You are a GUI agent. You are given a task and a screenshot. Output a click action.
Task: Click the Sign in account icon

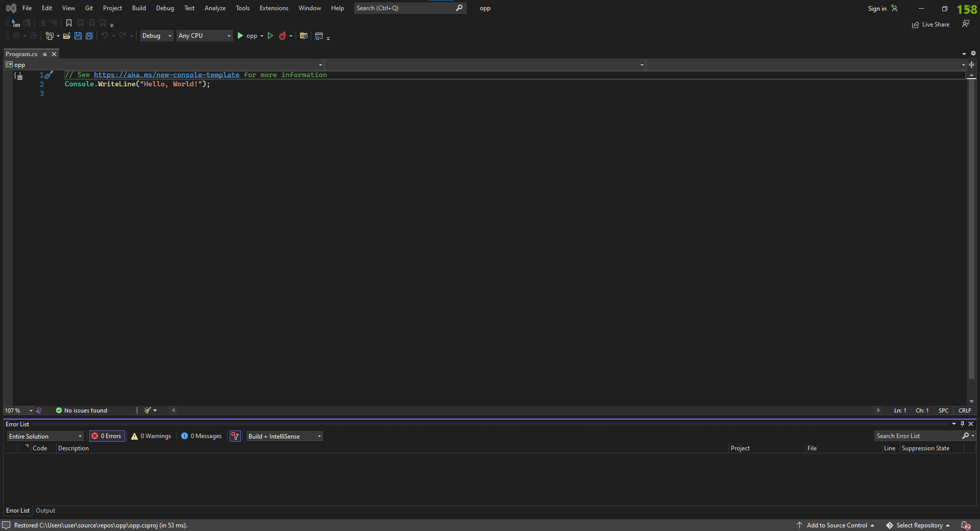point(894,8)
